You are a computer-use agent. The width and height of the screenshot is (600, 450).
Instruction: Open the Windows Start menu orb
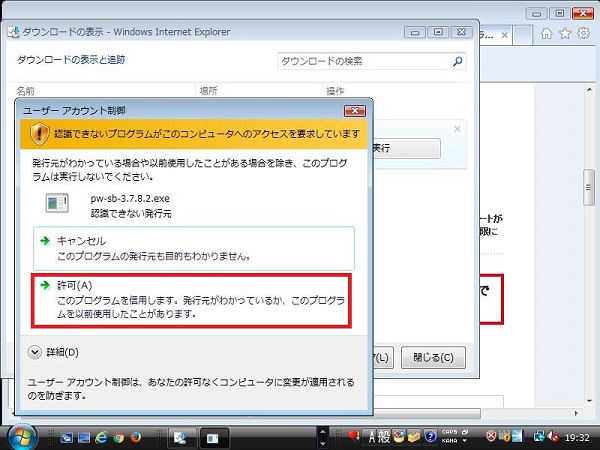(x=21, y=437)
